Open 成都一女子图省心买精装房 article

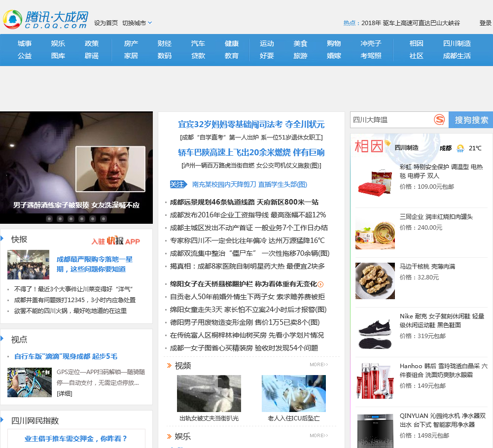point(244,348)
